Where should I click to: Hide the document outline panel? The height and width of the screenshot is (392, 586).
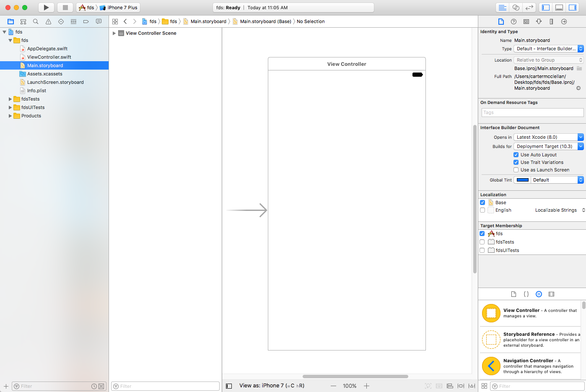coord(229,386)
